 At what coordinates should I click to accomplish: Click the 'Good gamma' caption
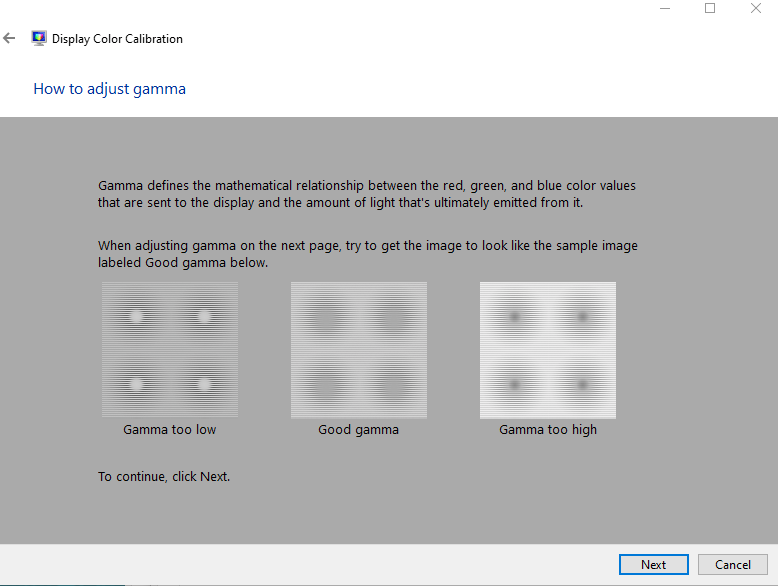point(358,430)
